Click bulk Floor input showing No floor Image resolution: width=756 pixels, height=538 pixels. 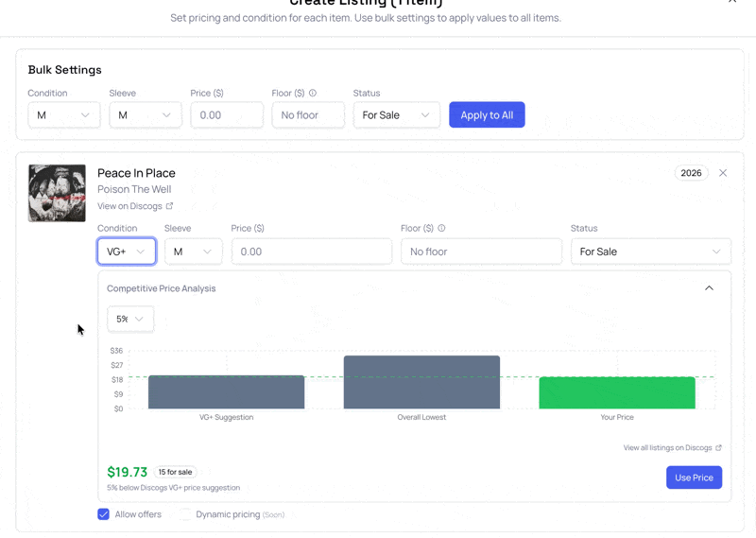pos(308,115)
